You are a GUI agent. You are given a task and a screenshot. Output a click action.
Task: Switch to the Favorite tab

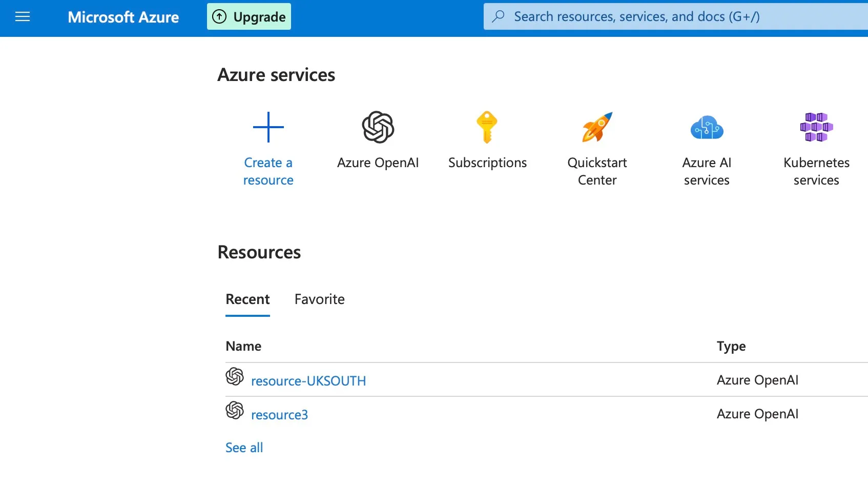click(x=319, y=299)
